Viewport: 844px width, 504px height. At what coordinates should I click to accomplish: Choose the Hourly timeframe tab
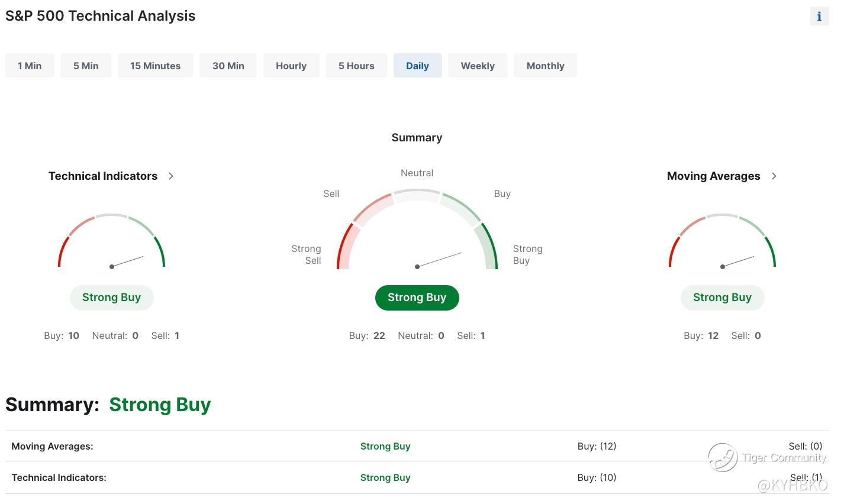291,66
